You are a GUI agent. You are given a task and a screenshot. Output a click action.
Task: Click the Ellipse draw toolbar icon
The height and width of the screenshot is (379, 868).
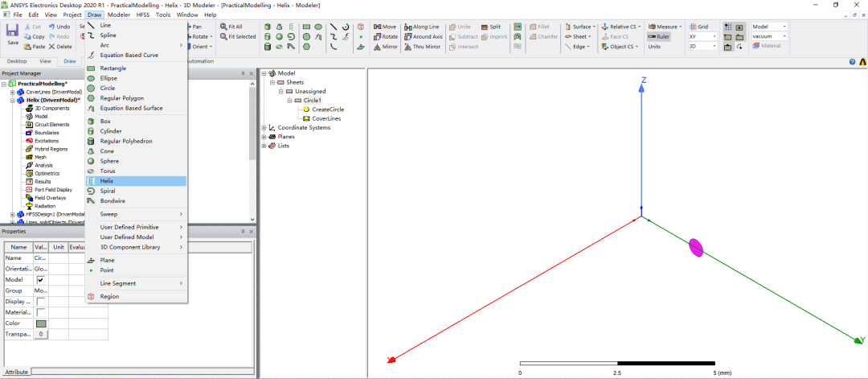pyautogui.click(x=318, y=27)
